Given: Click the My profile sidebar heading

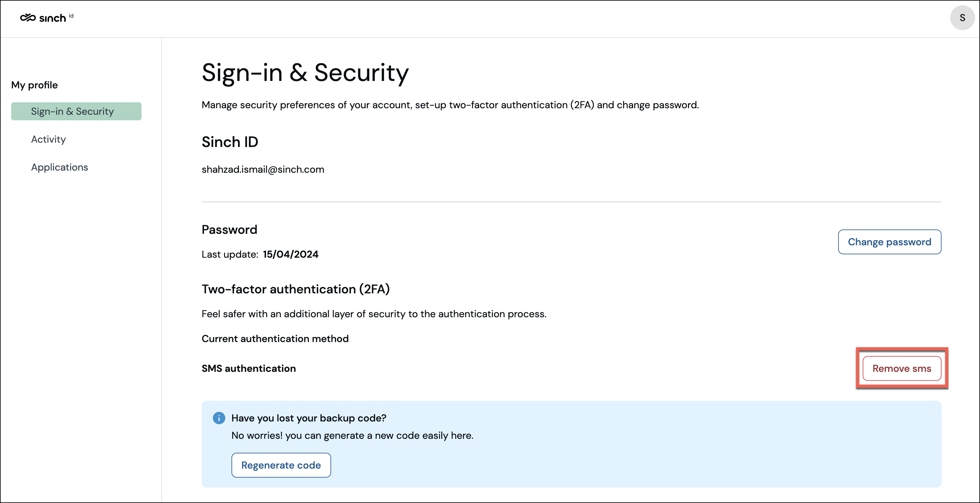Looking at the screenshot, I should [x=34, y=85].
